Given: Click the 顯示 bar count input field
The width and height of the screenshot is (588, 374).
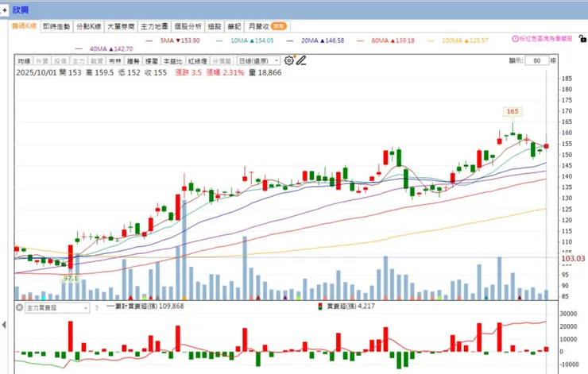Looking at the screenshot, I should tap(537, 60).
